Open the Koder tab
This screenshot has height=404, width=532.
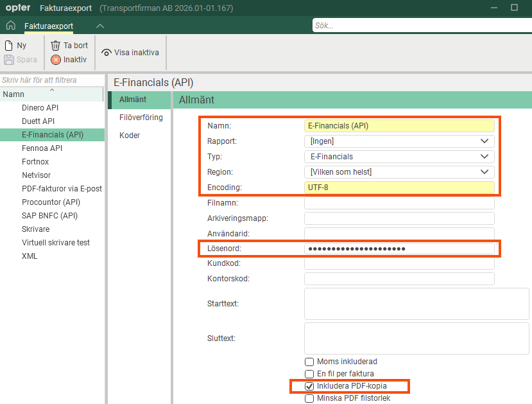[130, 136]
